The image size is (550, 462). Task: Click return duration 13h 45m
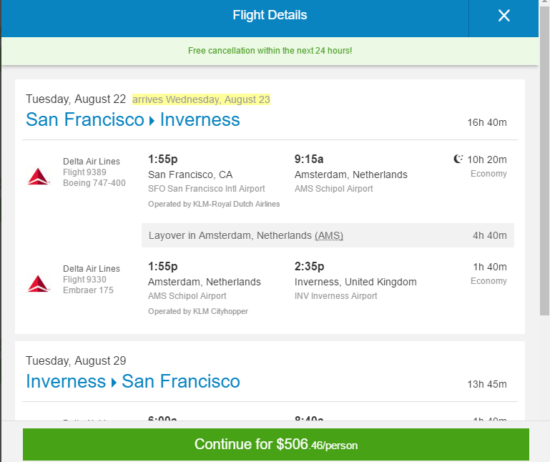point(487,384)
